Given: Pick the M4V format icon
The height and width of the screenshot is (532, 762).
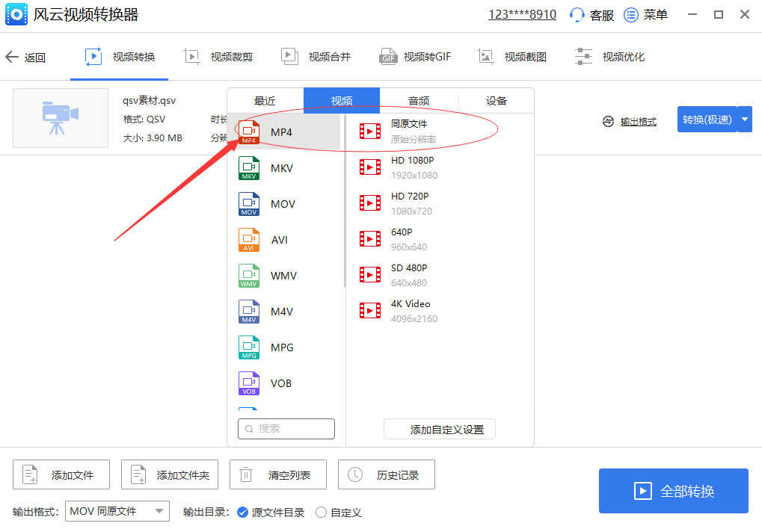Looking at the screenshot, I should tap(249, 312).
